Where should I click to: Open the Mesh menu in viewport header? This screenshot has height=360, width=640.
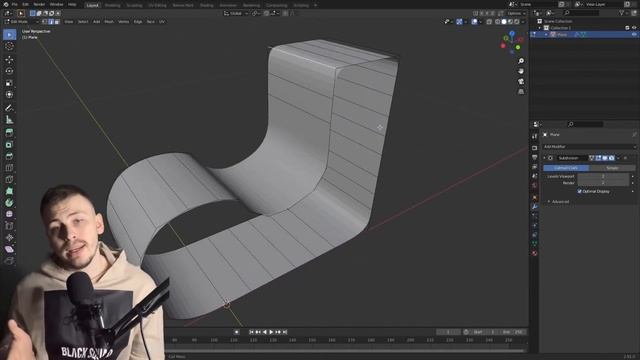point(109,22)
